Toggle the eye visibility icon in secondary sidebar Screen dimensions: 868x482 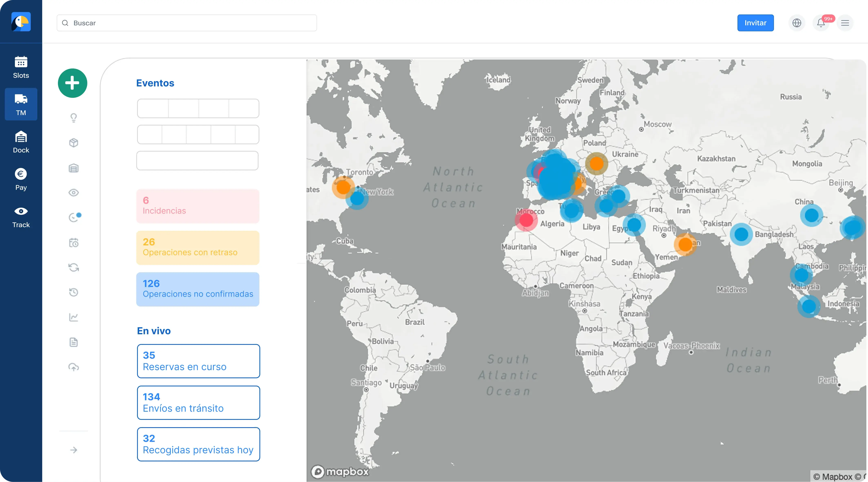point(73,193)
